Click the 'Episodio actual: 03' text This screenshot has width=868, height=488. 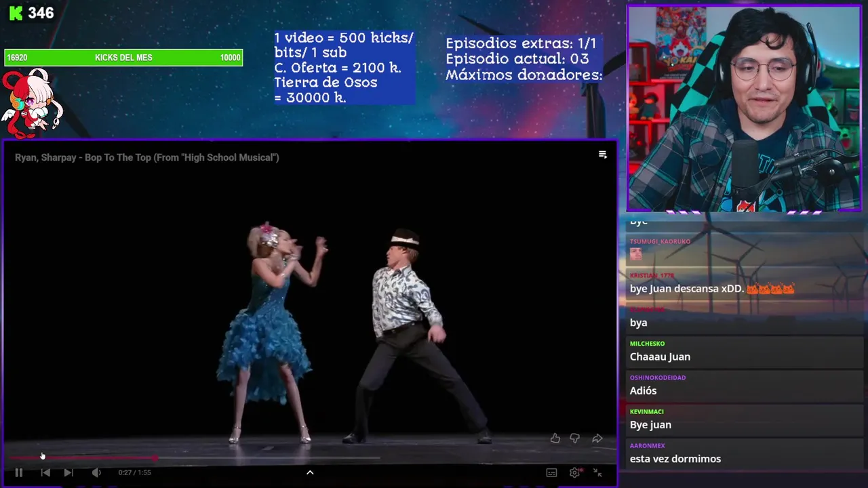[x=517, y=59]
